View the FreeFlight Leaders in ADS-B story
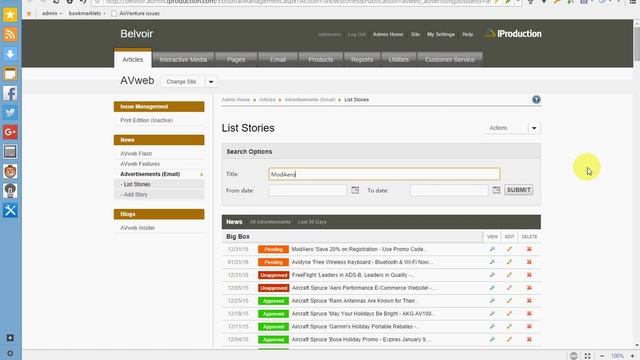This screenshot has width=640, height=360. point(492,275)
